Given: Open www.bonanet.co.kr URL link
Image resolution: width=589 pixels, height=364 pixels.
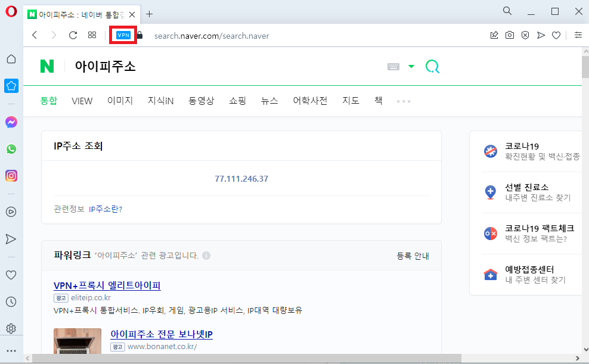Looking at the screenshot, I should pyautogui.click(x=162, y=347).
